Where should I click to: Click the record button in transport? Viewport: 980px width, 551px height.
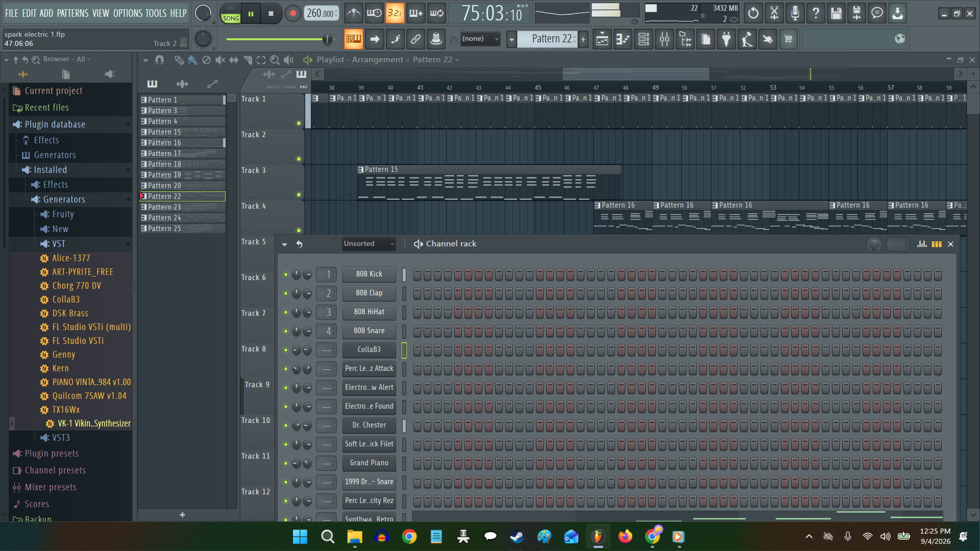click(x=292, y=14)
